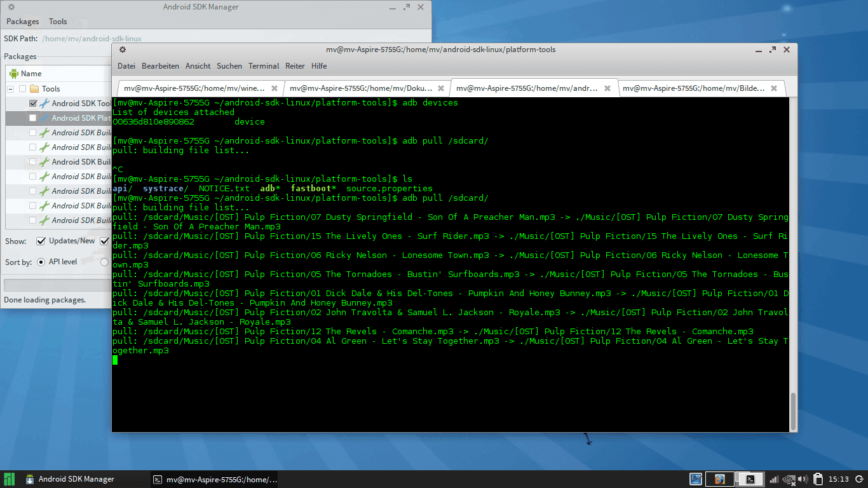Image resolution: width=868 pixels, height=488 pixels.
Task: Select the API level sort radio button
Action: click(x=41, y=262)
